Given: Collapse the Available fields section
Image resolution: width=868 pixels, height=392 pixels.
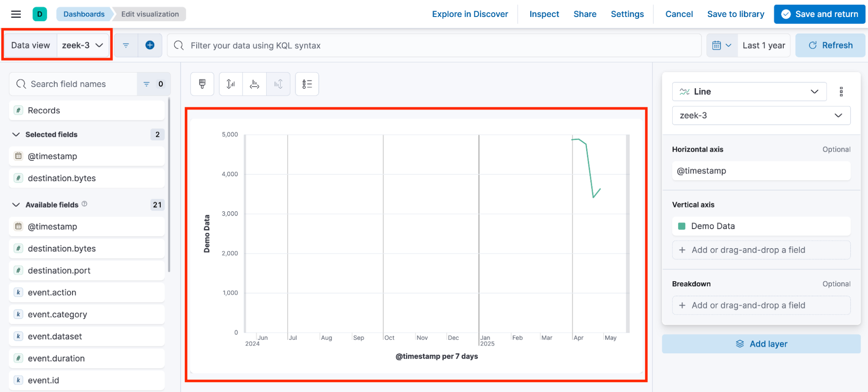Looking at the screenshot, I should (16, 205).
